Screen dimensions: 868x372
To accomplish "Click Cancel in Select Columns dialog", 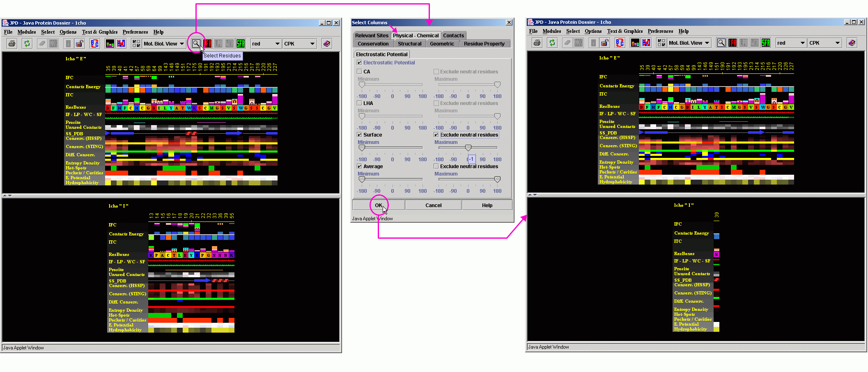I will (x=433, y=205).
